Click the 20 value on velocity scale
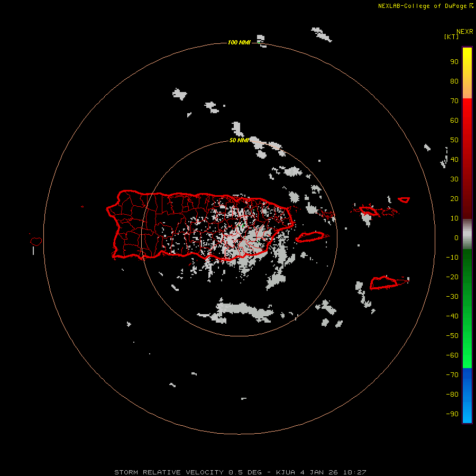476x476 pixels. (454, 198)
